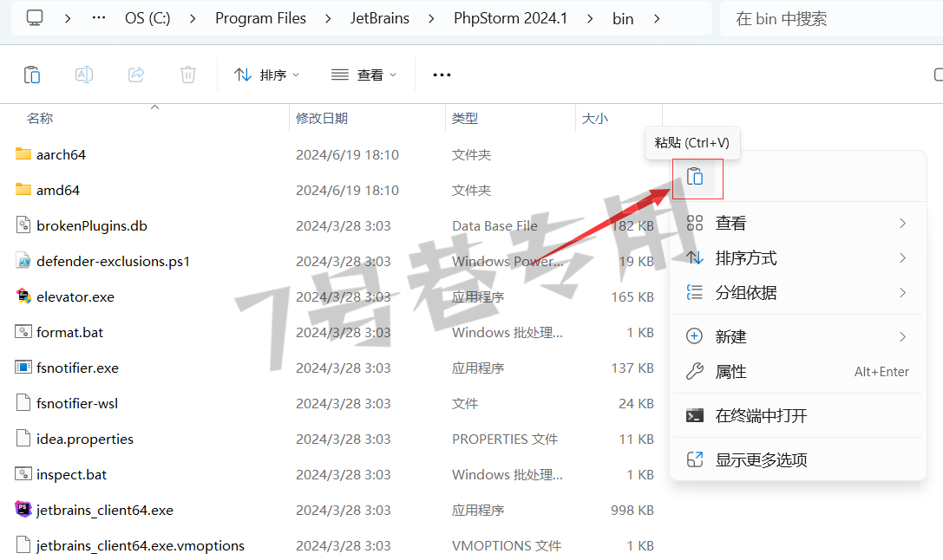Select the file name fsnotifier.exe

[x=77, y=368]
